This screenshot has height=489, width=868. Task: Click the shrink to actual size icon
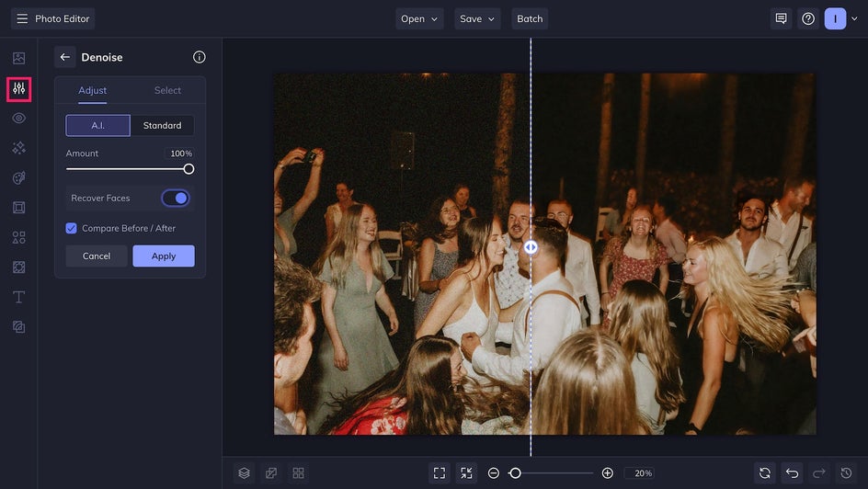tap(467, 473)
